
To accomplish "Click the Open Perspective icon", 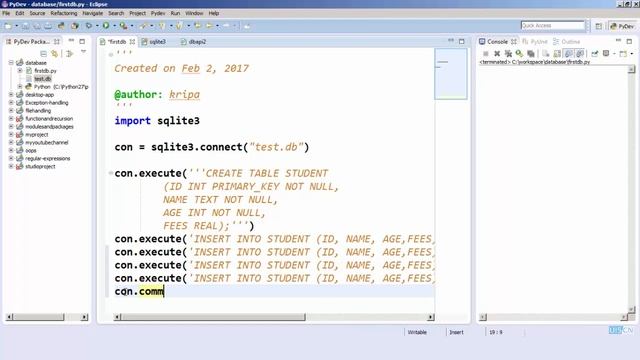I will click(x=598, y=26).
